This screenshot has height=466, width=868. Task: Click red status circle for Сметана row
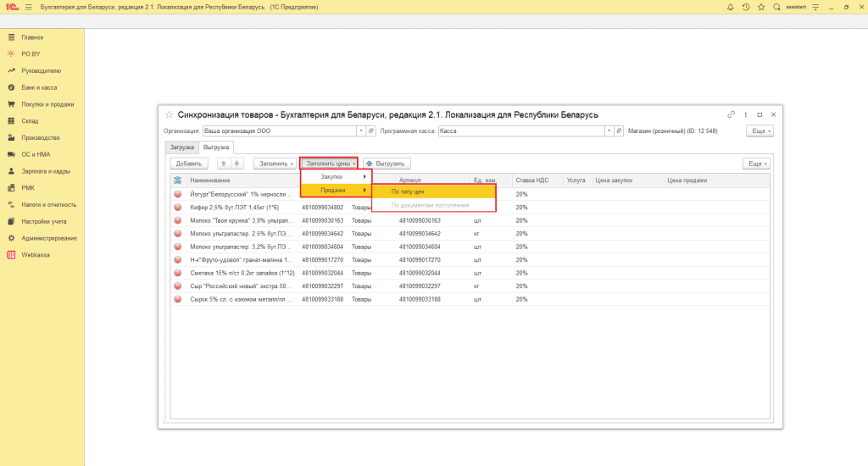pos(178,273)
